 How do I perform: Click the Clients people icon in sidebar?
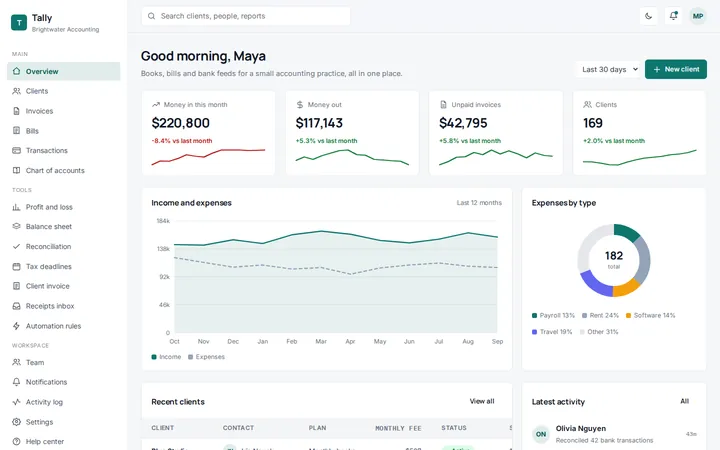pos(17,91)
